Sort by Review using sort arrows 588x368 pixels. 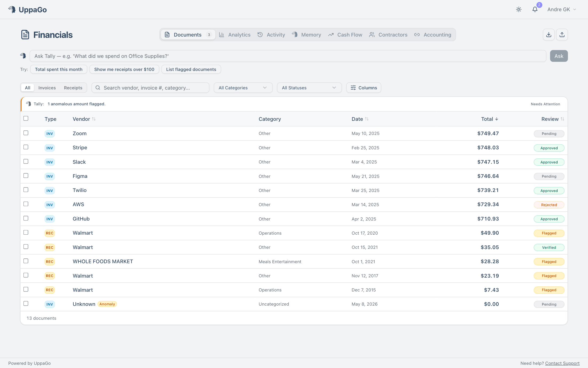tap(562, 119)
